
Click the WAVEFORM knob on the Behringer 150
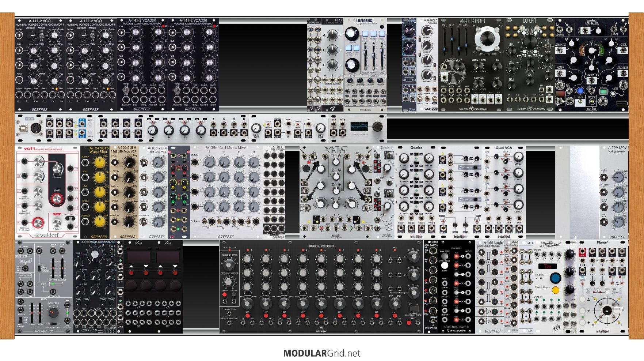point(53,313)
